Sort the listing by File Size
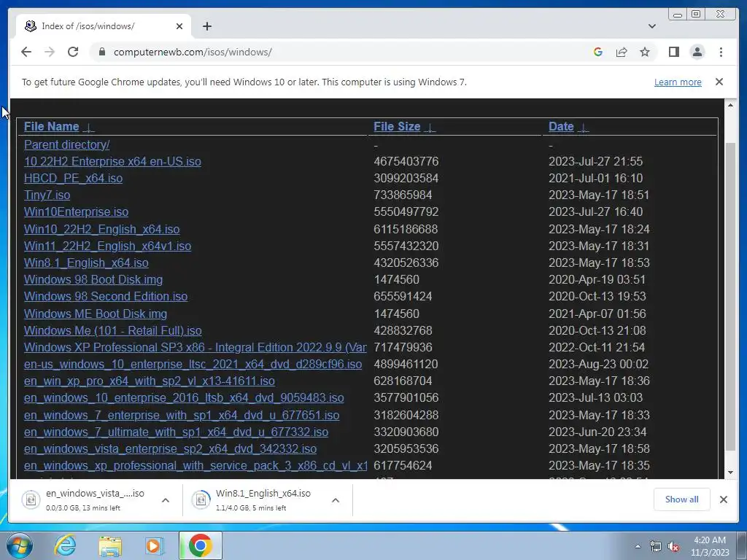 397,127
